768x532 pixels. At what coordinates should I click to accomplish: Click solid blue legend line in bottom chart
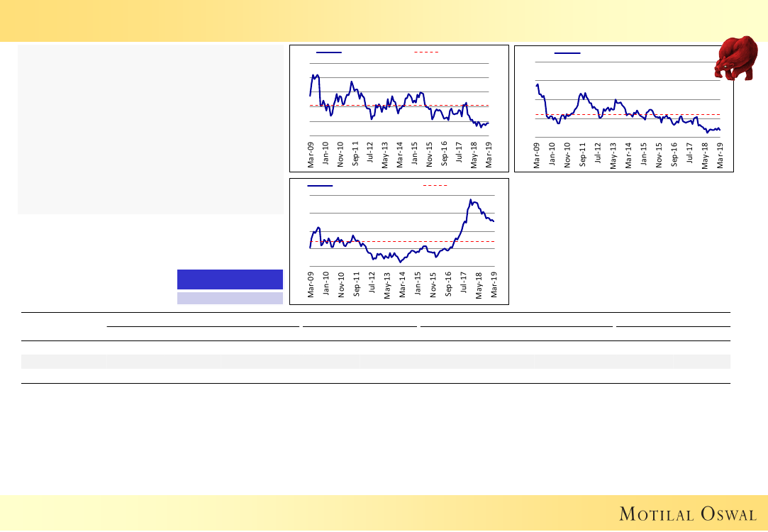tap(321, 186)
